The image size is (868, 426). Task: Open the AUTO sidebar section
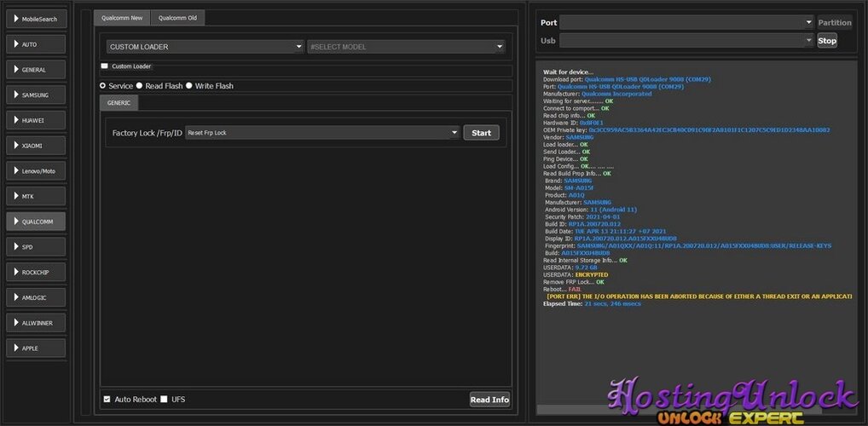pos(36,44)
